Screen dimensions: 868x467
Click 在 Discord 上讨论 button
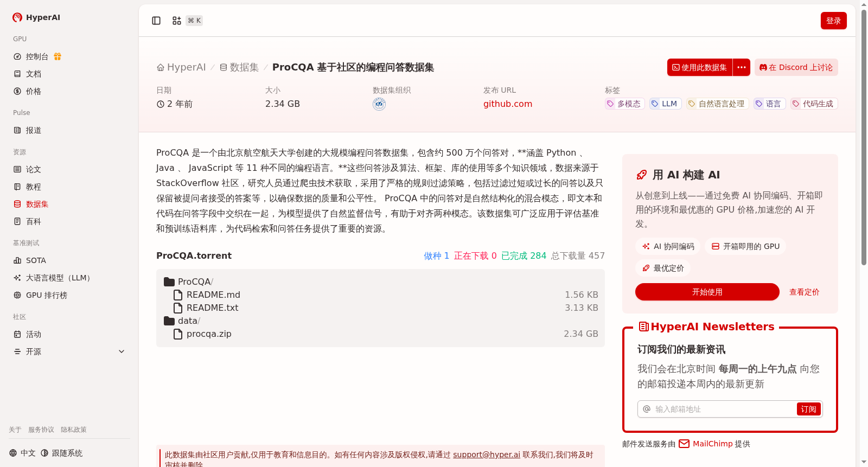point(796,67)
